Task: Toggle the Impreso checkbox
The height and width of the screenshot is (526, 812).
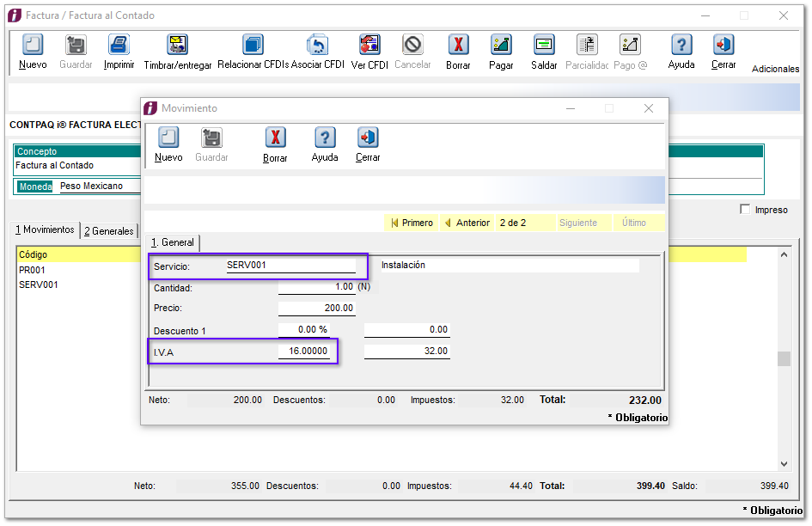Action: 745,210
